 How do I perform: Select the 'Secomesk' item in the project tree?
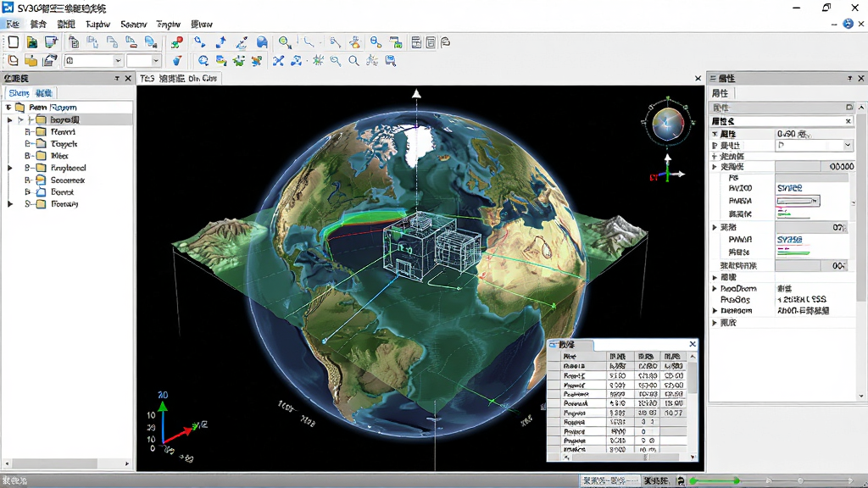(x=68, y=180)
